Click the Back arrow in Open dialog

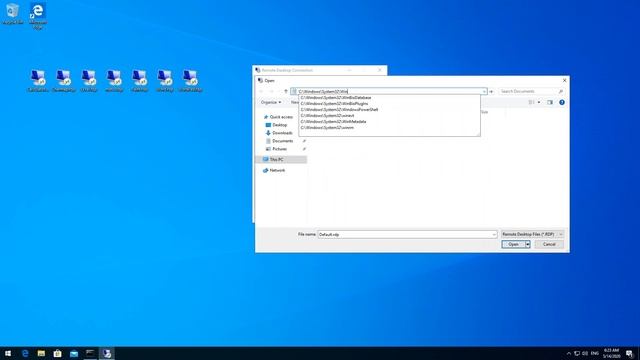click(262, 91)
